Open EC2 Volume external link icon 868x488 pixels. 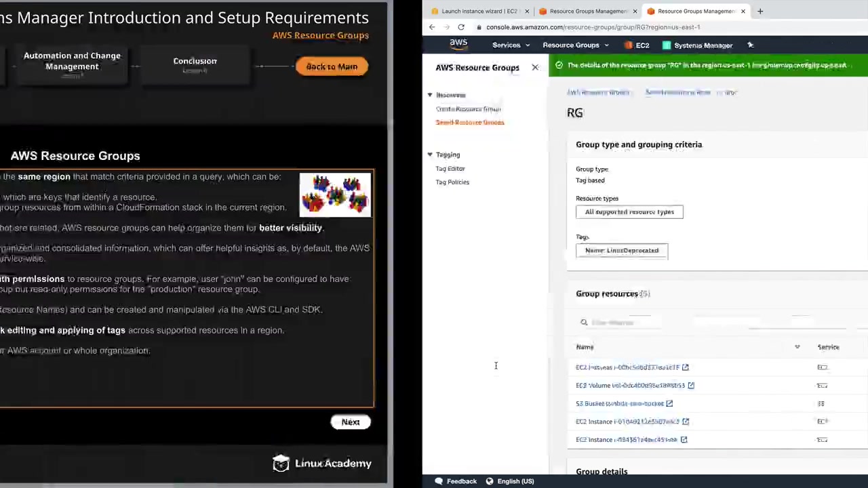(691, 385)
